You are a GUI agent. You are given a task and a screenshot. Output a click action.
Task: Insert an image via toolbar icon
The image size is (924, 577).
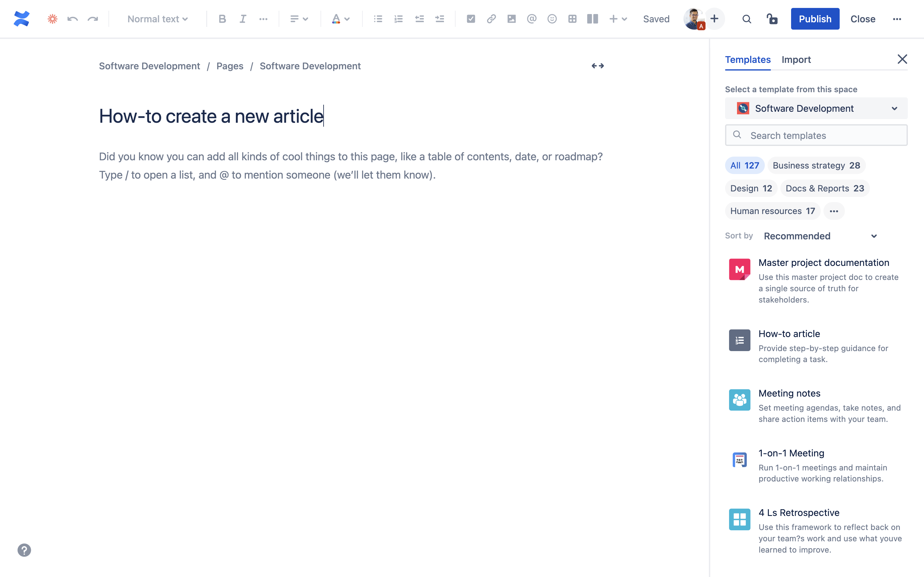pos(511,19)
